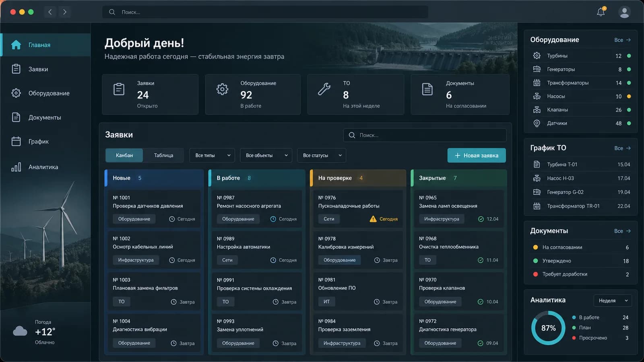644x362 pixels.
Task: Click the Просрочено legend entry
Action: [x=600, y=338]
